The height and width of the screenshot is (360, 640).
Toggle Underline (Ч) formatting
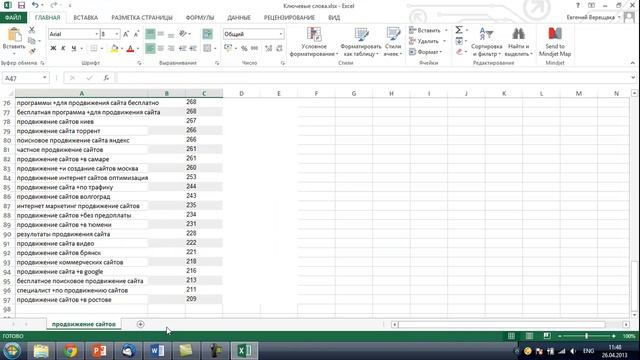(74, 49)
